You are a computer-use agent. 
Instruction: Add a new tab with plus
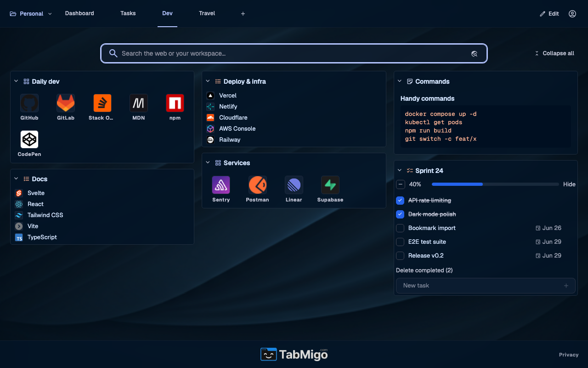pyautogui.click(x=243, y=14)
